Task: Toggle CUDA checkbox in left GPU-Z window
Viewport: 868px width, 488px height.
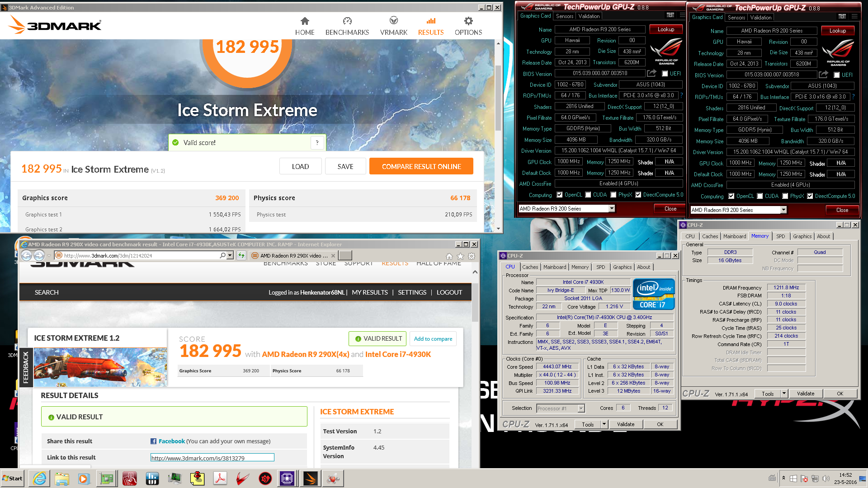Action: [588, 195]
